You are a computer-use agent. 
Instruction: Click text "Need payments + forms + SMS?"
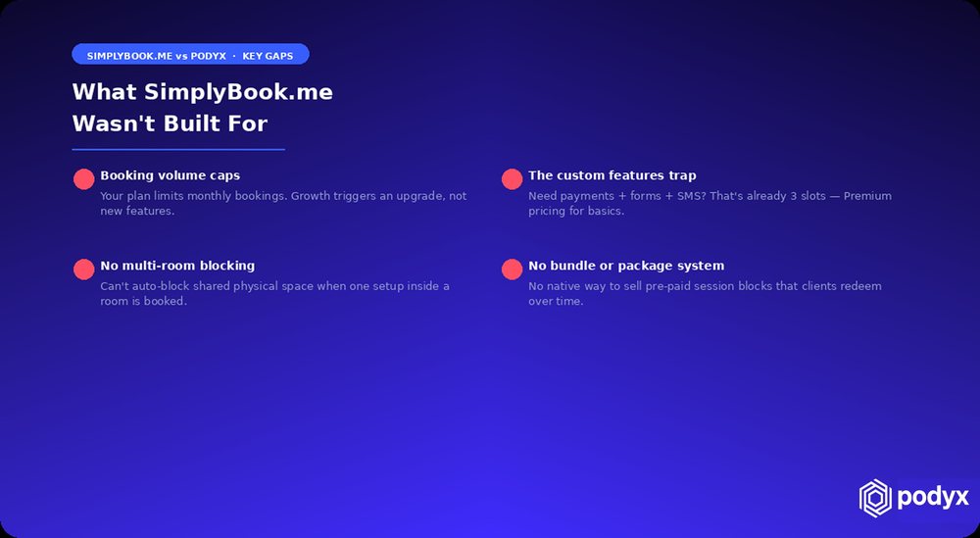617,196
